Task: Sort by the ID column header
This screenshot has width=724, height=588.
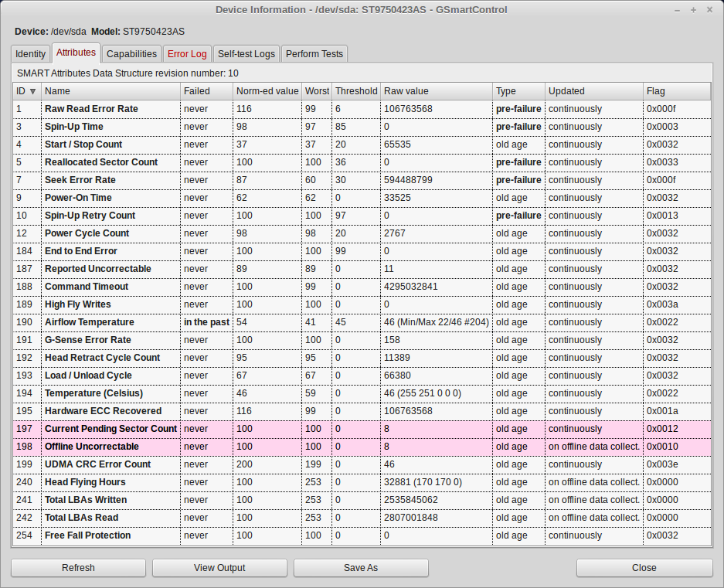Action: (26, 91)
